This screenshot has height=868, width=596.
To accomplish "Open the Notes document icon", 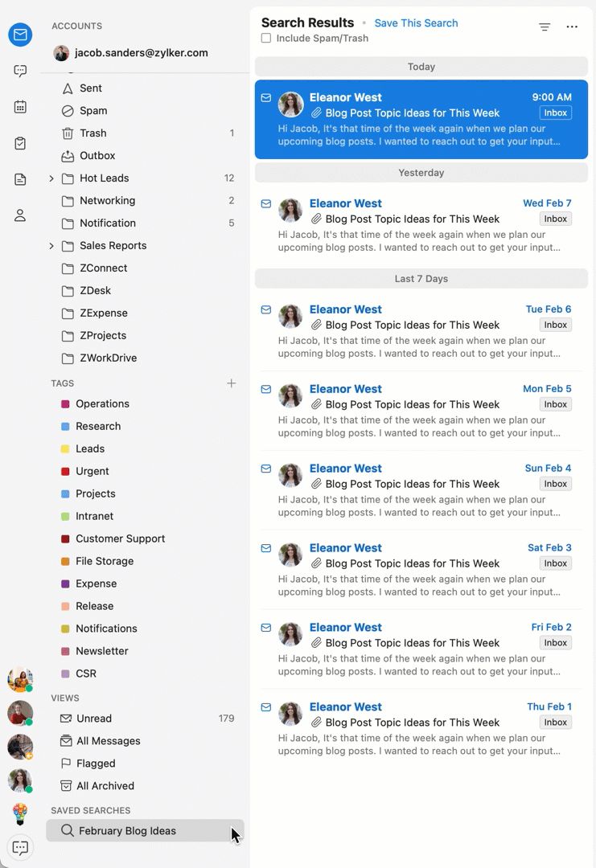I will tap(20, 179).
